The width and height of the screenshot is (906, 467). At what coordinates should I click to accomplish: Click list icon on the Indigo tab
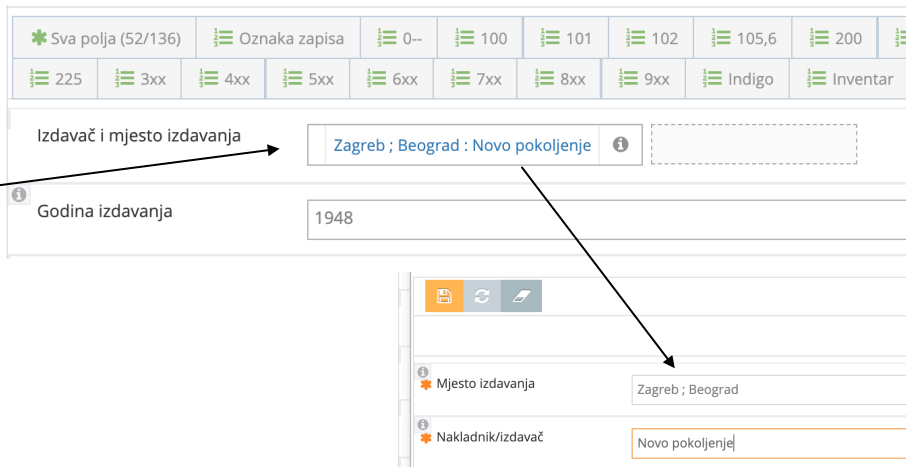712,79
